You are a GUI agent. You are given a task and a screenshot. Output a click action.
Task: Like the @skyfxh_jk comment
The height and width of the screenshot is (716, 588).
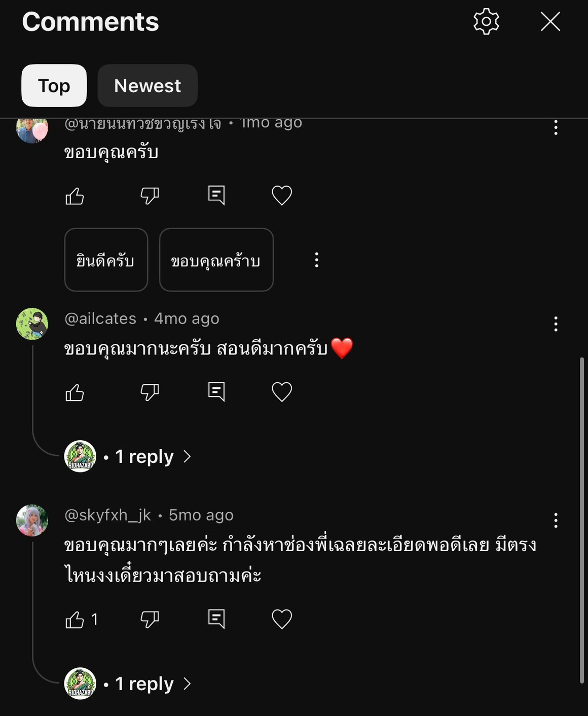75,619
